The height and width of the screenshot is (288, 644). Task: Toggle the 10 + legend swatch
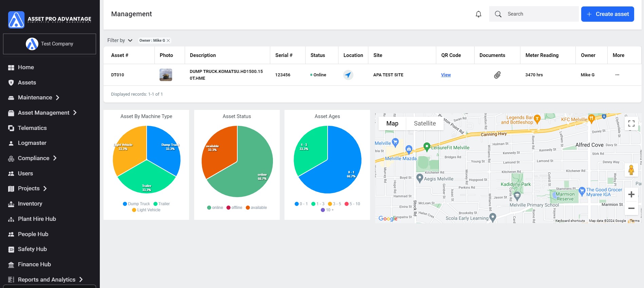[323, 210]
